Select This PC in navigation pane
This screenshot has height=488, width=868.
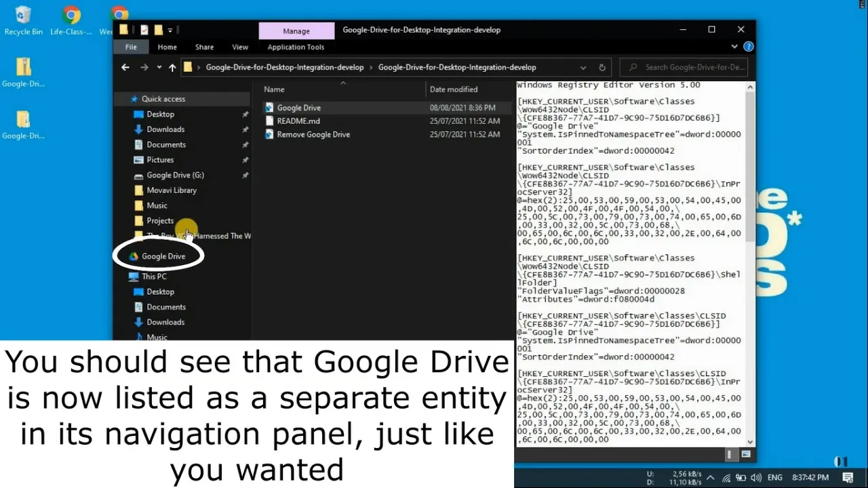[154, 277]
